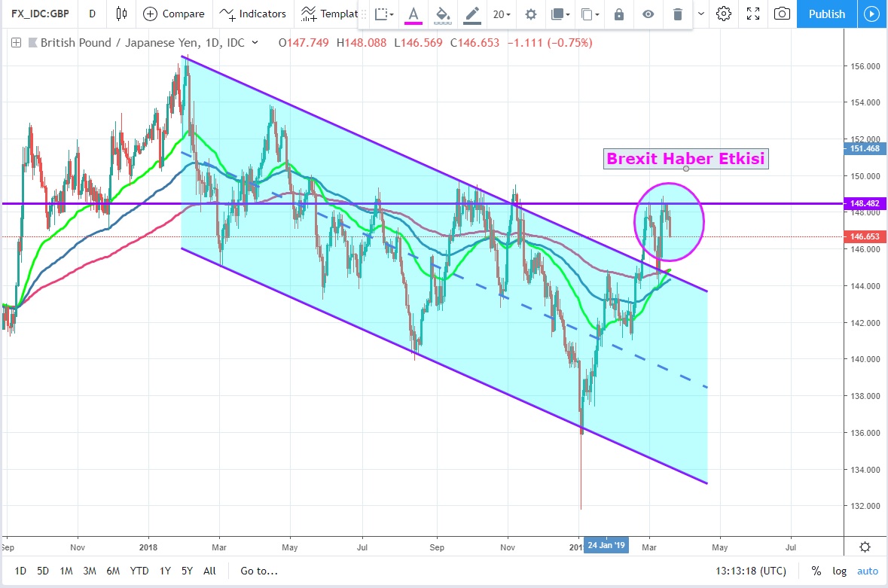The height and width of the screenshot is (588, 888).
Task: Open the candlestick chart style selector
Action: pyautogui.click(x=121, y=14)
